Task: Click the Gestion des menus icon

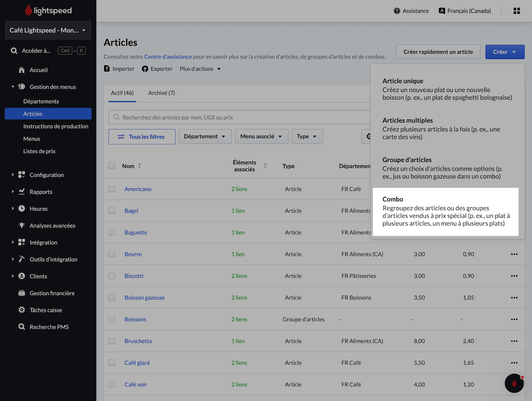Action: coord(22,87)
